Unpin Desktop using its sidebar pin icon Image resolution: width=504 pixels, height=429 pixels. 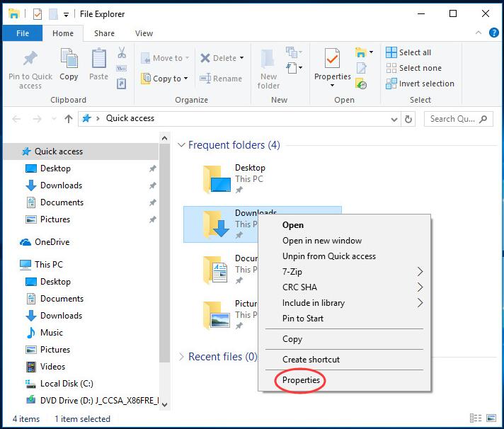152,168
